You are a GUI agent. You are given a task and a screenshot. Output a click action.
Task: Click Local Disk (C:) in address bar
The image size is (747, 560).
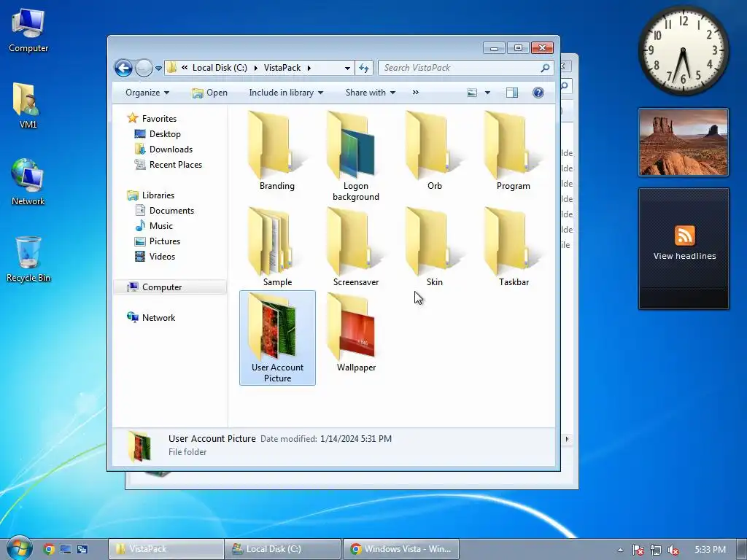[220, 68]
